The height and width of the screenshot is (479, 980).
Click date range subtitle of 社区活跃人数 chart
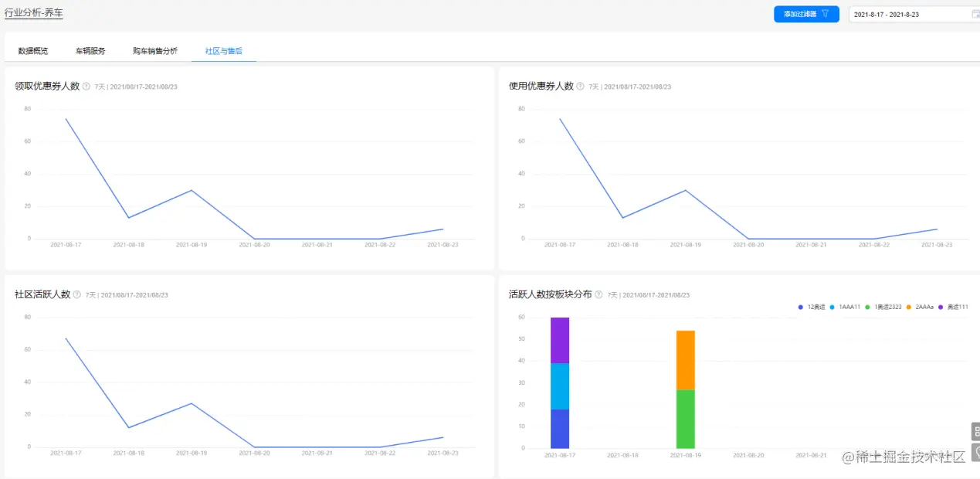[127, 296]
